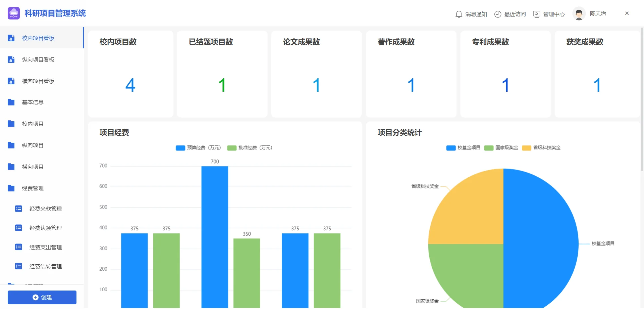Image resolution: width=644 pixels, height=309 pixels.
Task: Expand the 基本信息 menu group
Action: pos(42,102)
